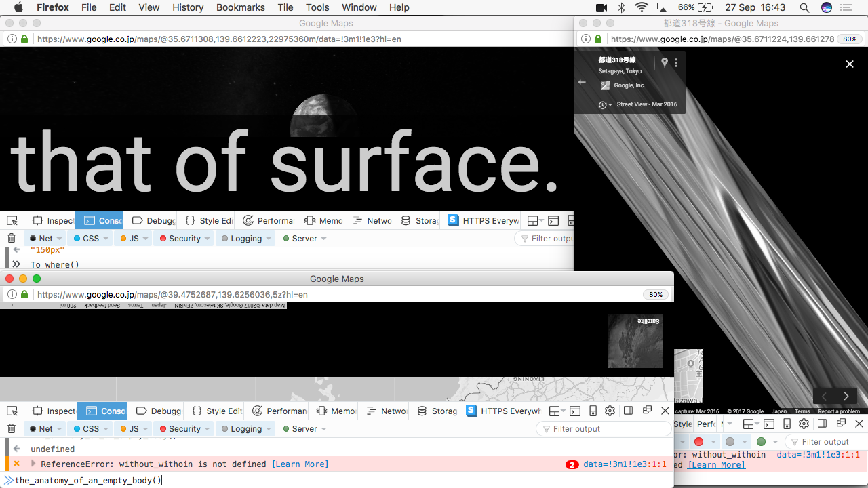This screenshot has width=868, height=488.
Task: Dock front devtools to the side of browser
Action: coord(628,411)
